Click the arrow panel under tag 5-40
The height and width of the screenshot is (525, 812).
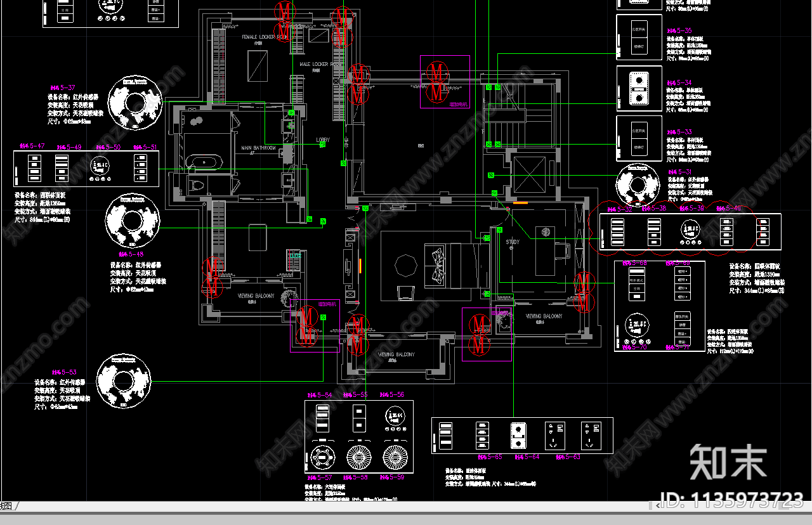(728, 233)
